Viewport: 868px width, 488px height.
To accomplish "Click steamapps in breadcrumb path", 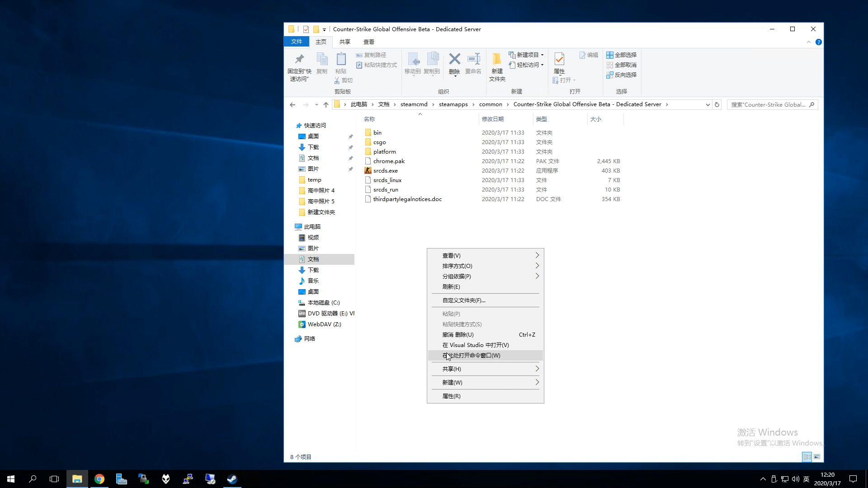I will pos(453,104).
